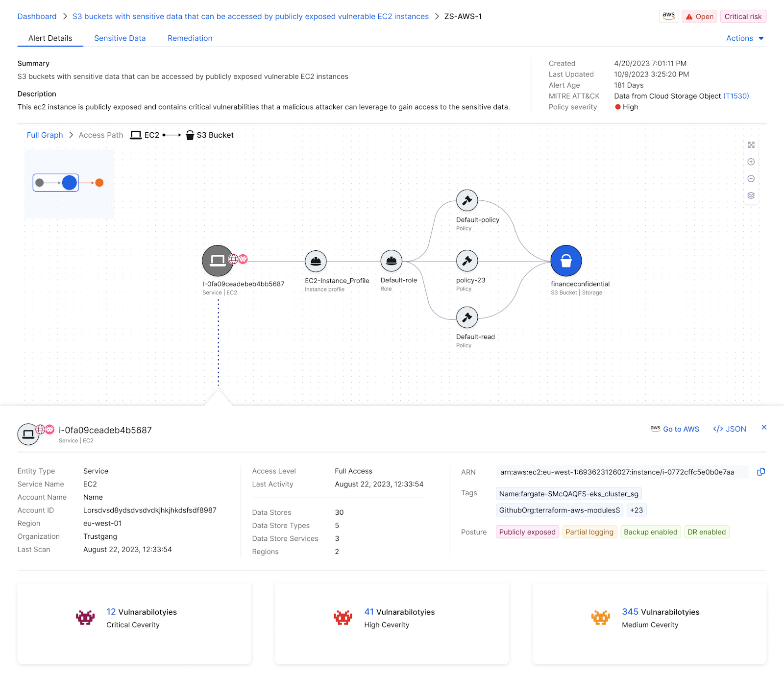
Task: Open the T1530 MITRE ATT&CK link
Action: point(736,96)
